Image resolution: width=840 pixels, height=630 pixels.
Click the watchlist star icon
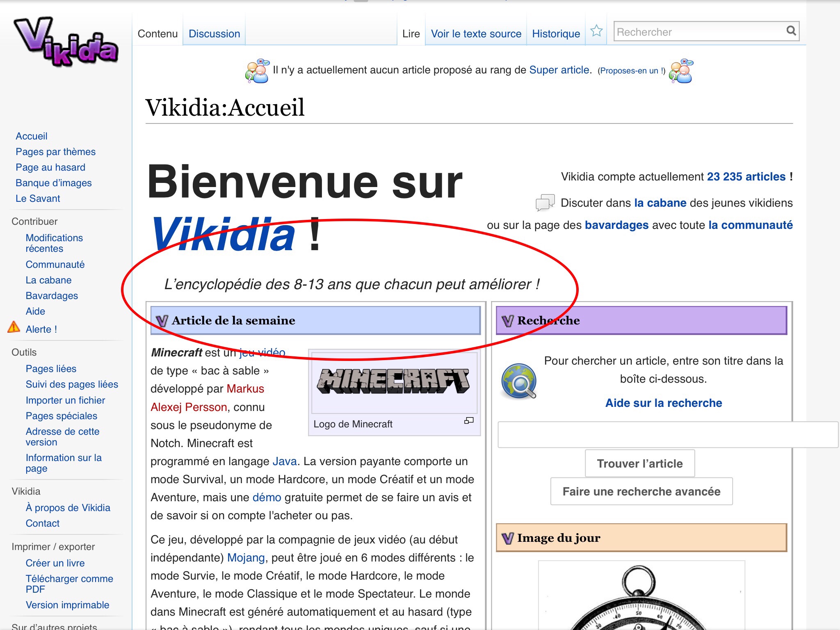tap(596, 31)
